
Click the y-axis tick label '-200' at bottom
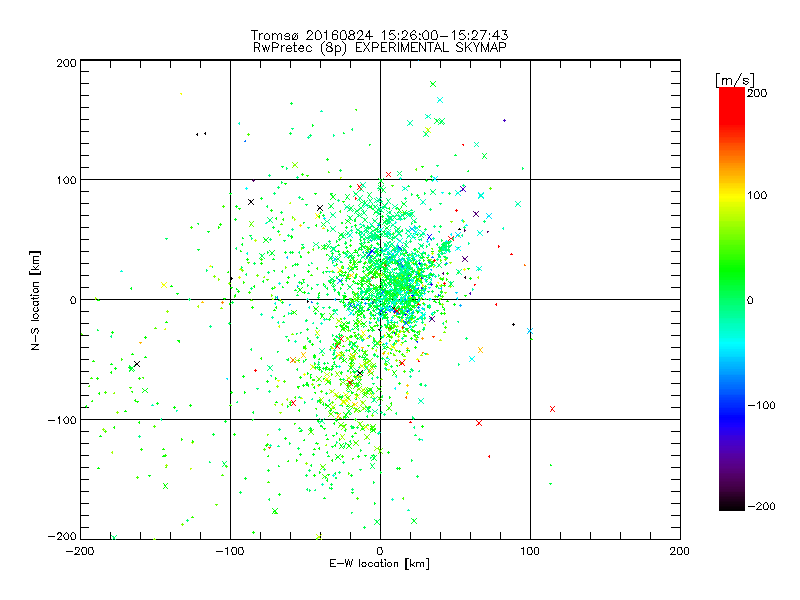click(x=62, y=536)
